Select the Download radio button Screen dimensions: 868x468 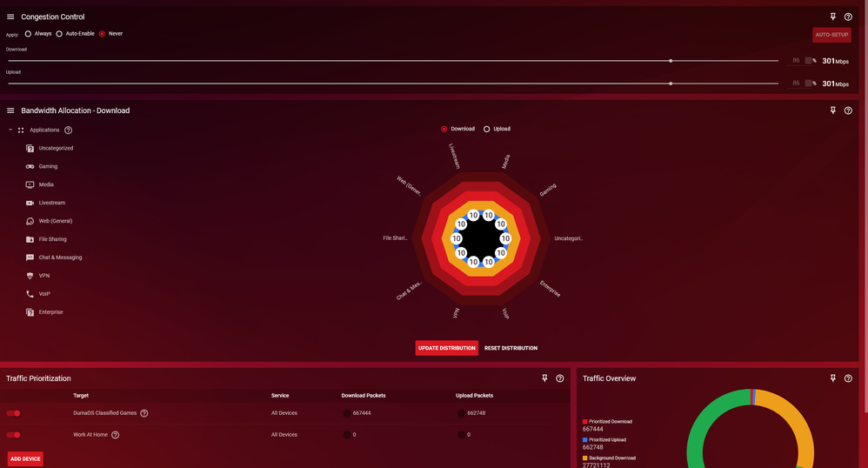click(x=444, y=129)
